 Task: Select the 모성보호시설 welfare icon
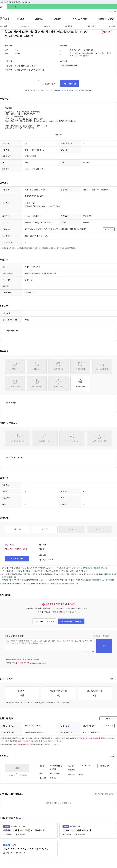click(x=58, y=383)
